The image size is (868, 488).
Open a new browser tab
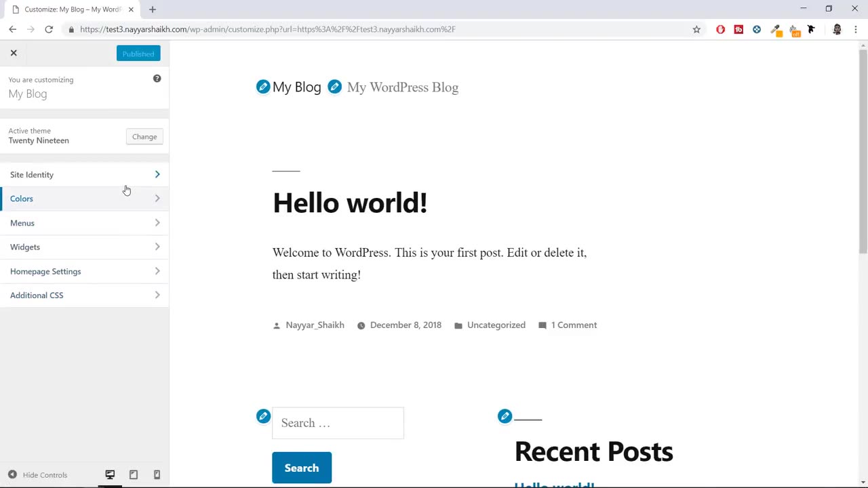(153, 9)
